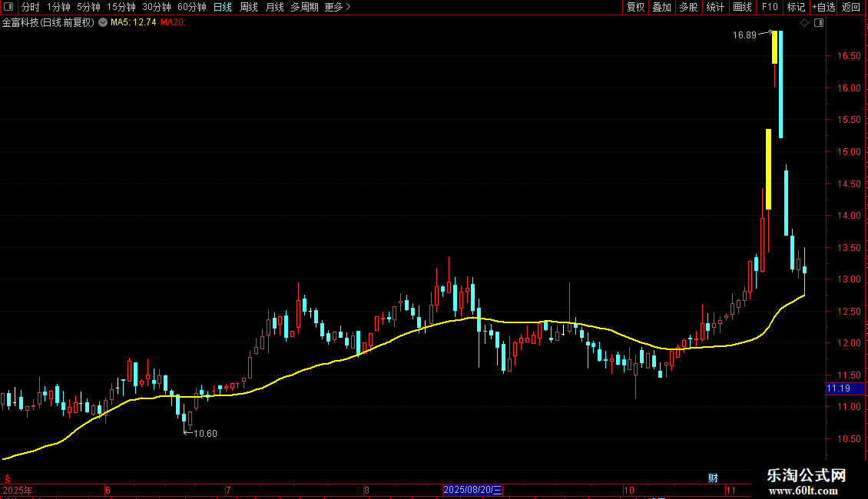
Task: Click the 财 financial info icon
Action: [x=713, y=478]
